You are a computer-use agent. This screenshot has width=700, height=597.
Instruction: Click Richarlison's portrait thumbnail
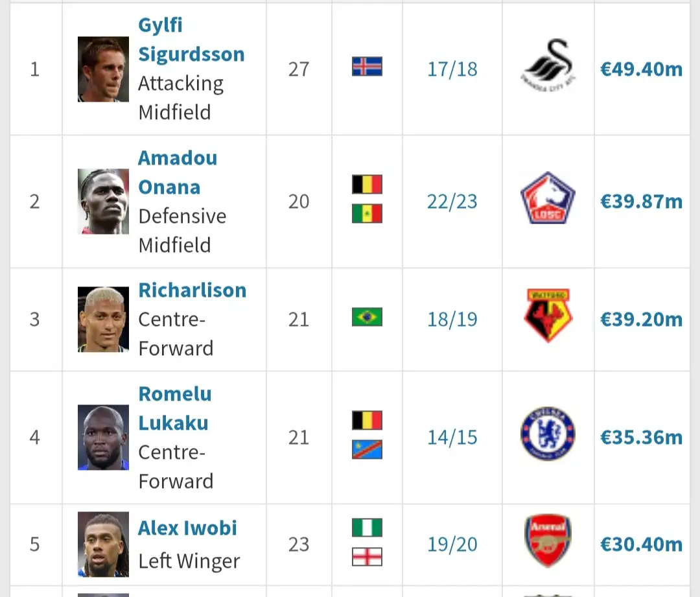[103, 319]
